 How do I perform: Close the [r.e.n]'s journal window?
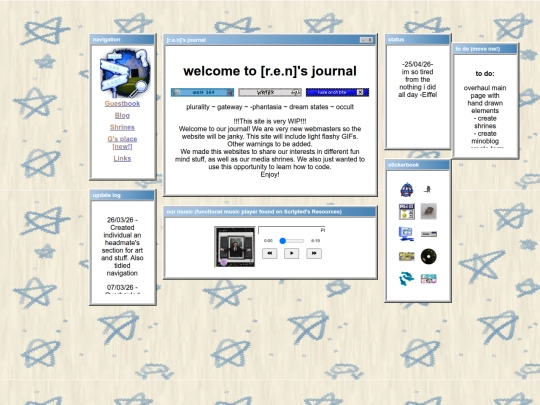370,40
